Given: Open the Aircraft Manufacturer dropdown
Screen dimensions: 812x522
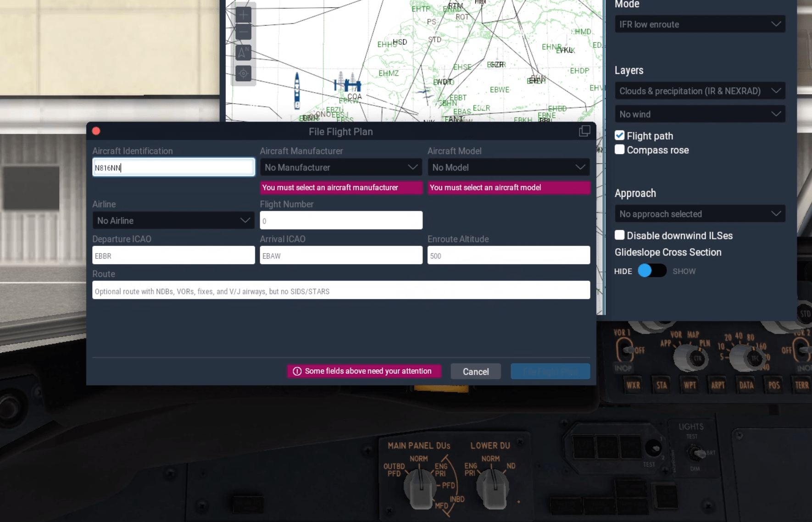Looking at the screenshot, I should point(340,167).
